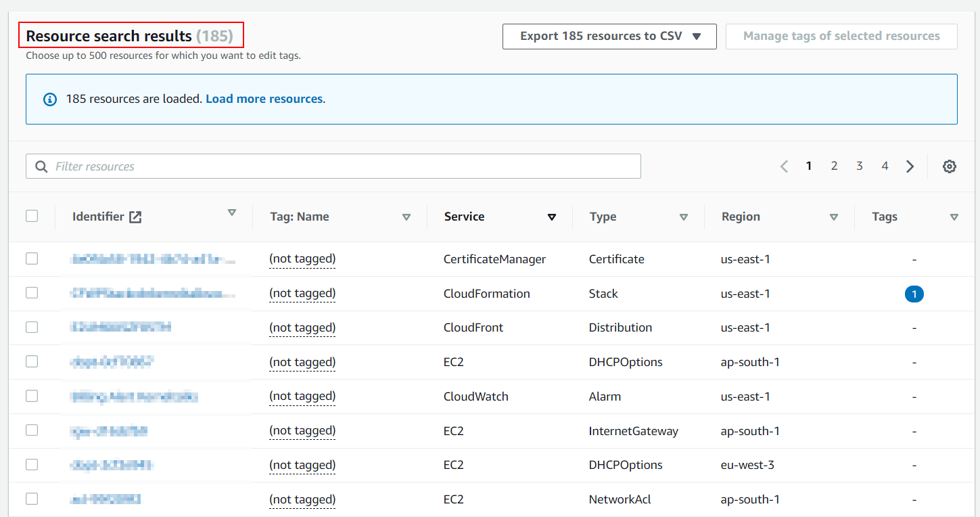The image size is (980, 517).
Task: Select the checkbox for the CloudFront Distribution row
Action: 32,327
